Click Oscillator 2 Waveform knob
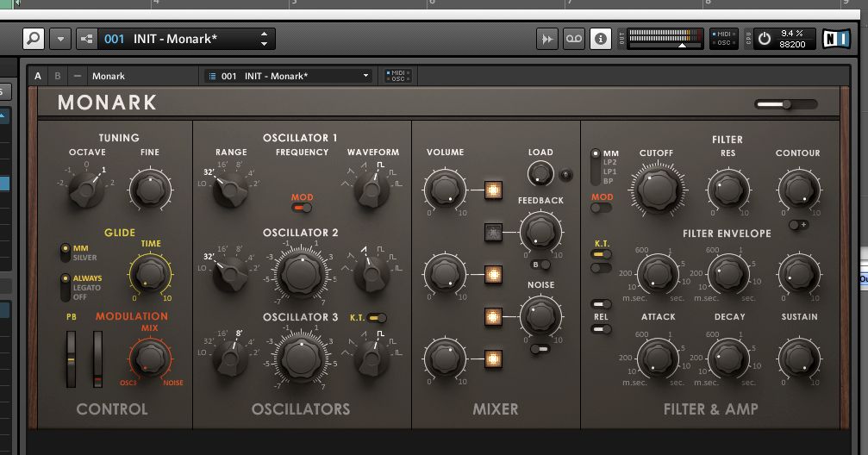Image resolution: width=868 pixels, height=455 pixels. 372,273
